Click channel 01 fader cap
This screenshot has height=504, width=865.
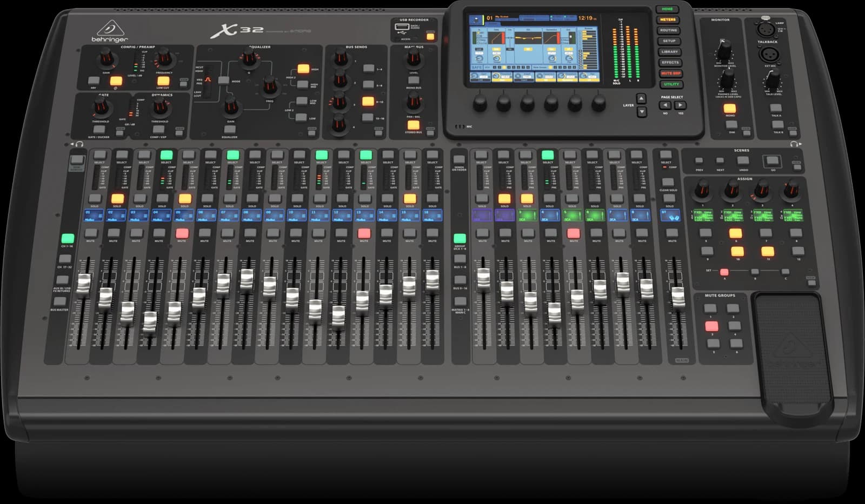(84, 285)
